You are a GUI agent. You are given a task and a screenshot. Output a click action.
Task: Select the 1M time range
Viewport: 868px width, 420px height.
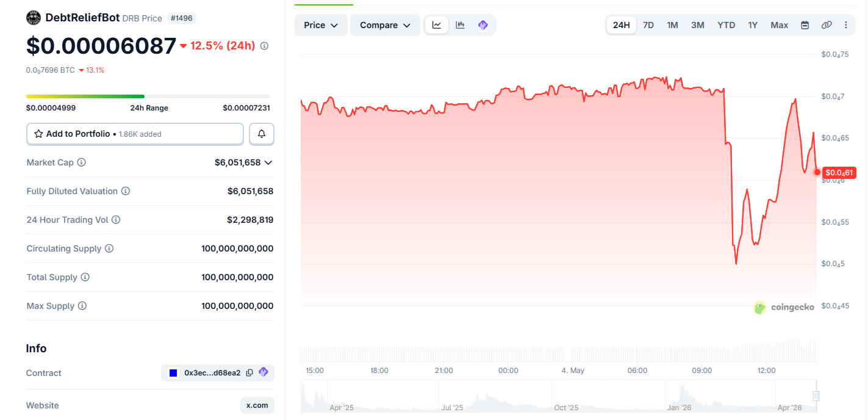(672, 25)
